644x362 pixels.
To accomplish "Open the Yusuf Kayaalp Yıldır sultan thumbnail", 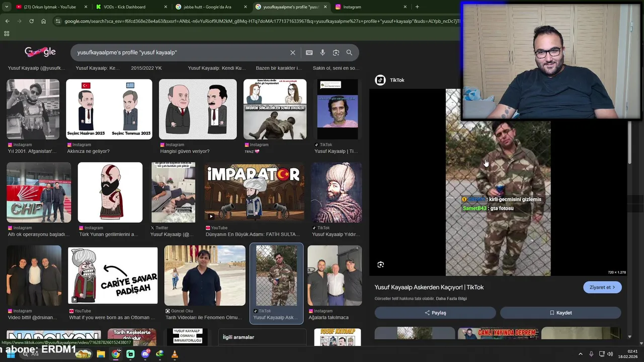I will click(336, 193).
